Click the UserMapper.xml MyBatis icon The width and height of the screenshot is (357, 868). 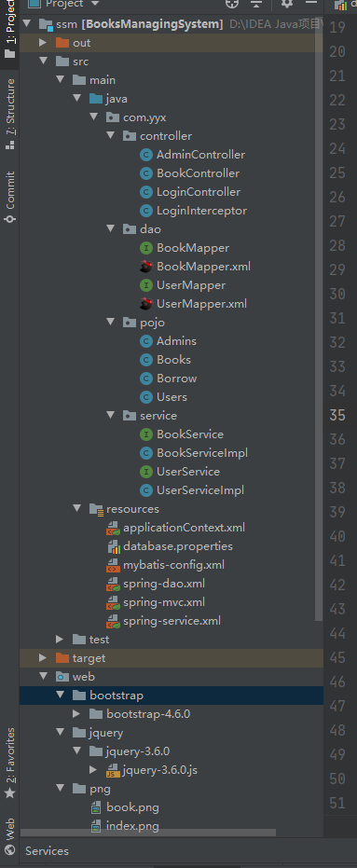146,303
